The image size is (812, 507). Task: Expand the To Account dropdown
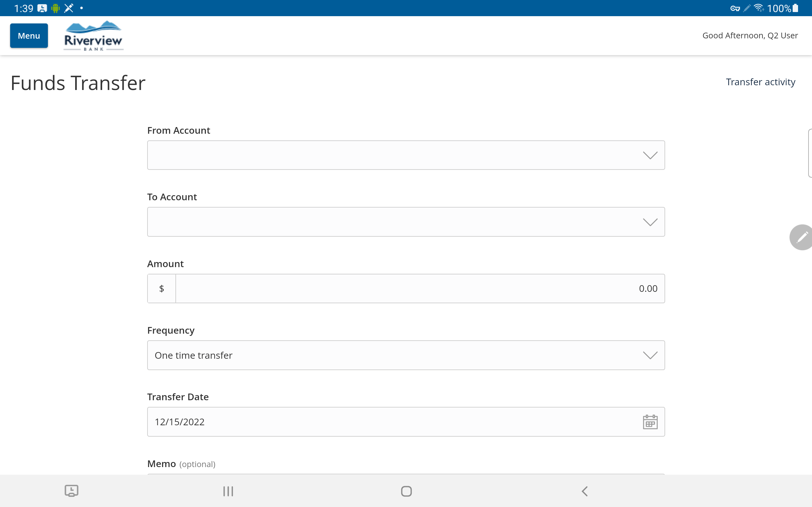(x=406, y=222)
